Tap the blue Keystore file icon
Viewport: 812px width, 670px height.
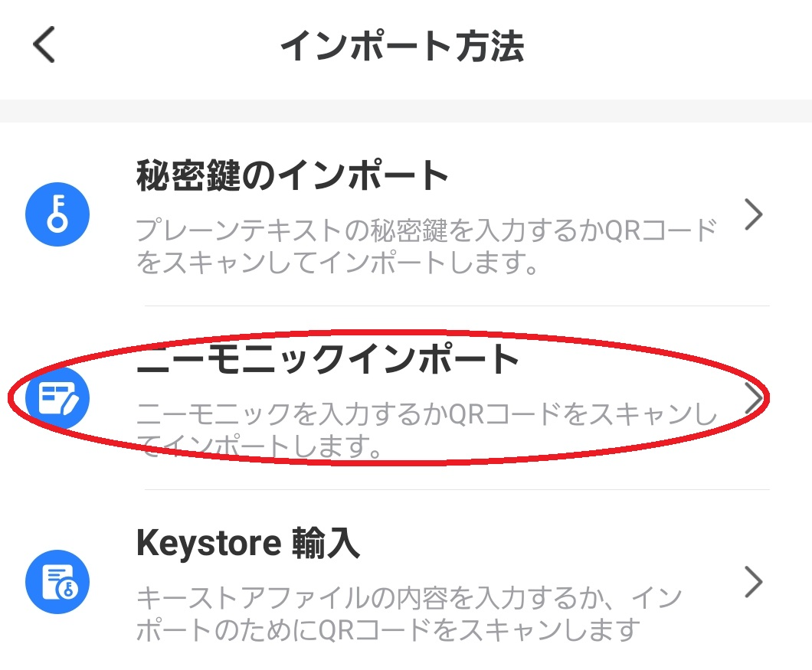tap(57, 582)
